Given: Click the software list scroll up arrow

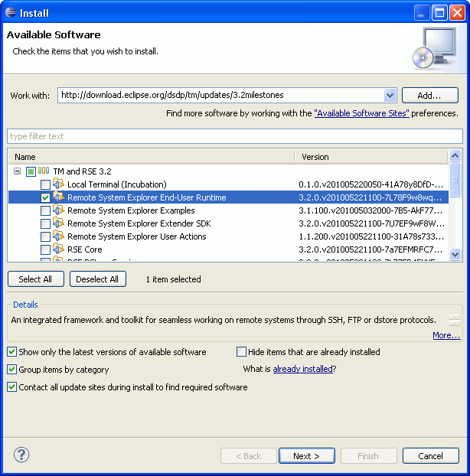Looking at the screenshot, I should [455, 156].
